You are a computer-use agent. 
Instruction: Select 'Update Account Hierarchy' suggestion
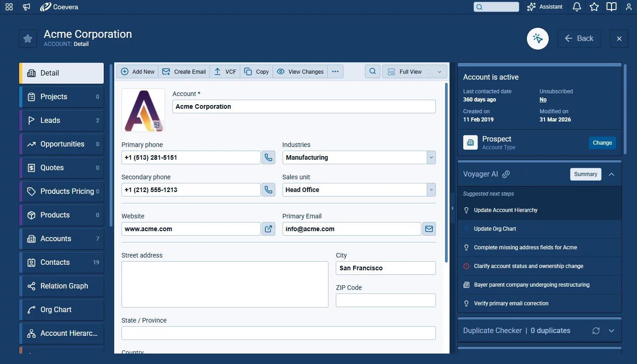coord(540,210)
